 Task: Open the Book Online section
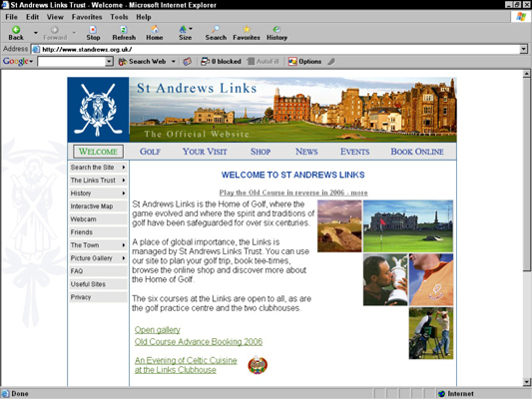click(x=417, y=152)
